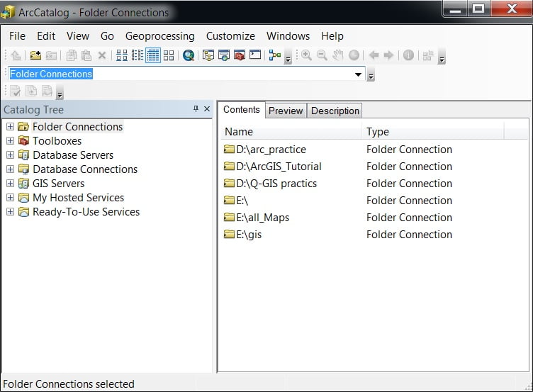Switch to the Description tab
This screenshot has height=392, width=533.
pos(335,111)
